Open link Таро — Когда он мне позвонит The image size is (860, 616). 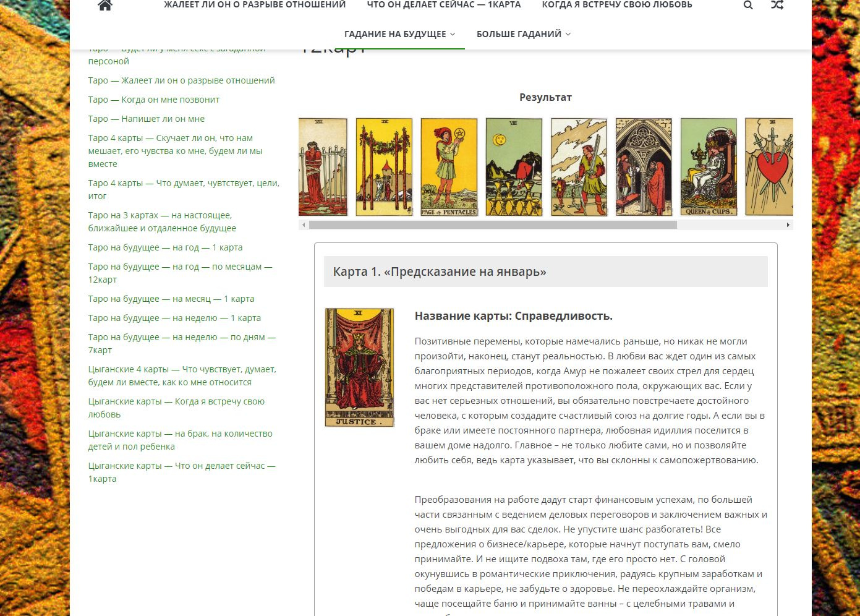pos(153,100)
